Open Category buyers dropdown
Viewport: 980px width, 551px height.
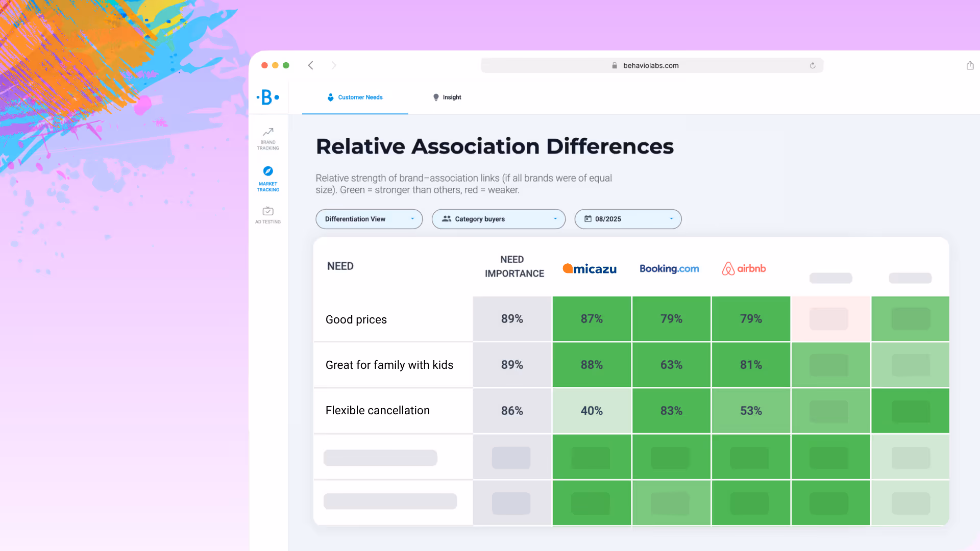click(x=498, y=219)
